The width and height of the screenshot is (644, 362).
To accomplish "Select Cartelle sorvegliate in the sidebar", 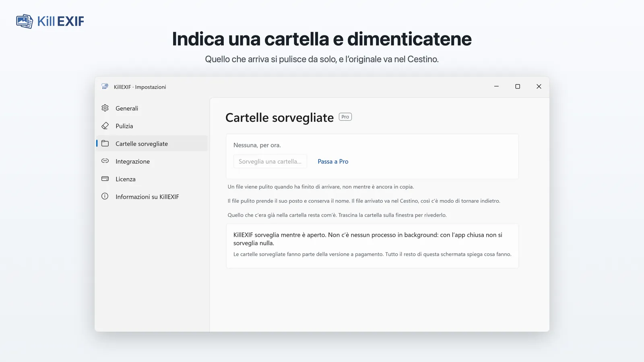I will click(x=152, y=144).
